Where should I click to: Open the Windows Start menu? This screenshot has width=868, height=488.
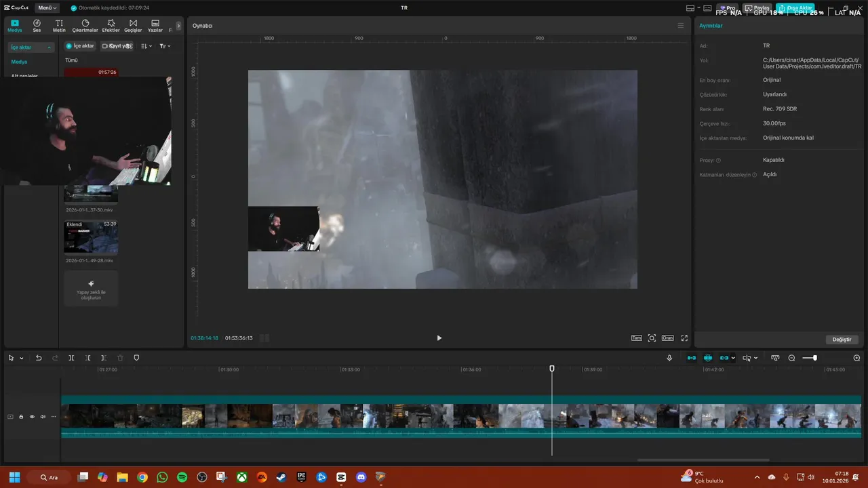(x=15, y=477)
